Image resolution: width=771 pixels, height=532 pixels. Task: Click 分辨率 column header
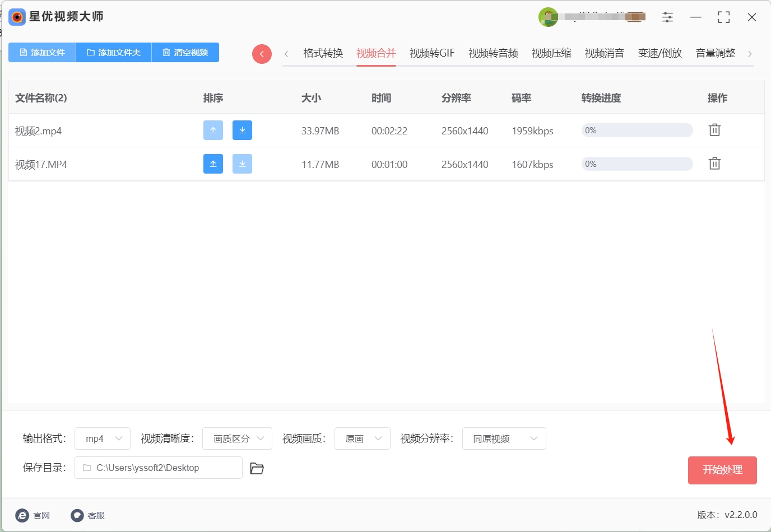click(x=456, y=98)
